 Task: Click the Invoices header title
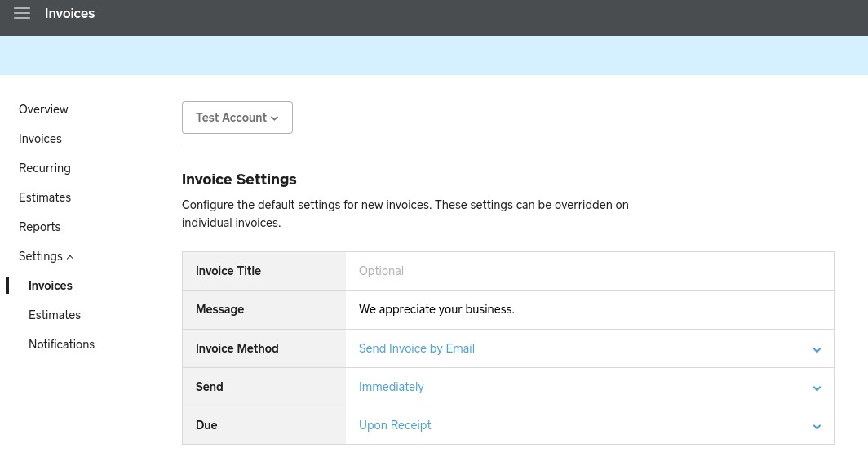(x=70, y=13)
